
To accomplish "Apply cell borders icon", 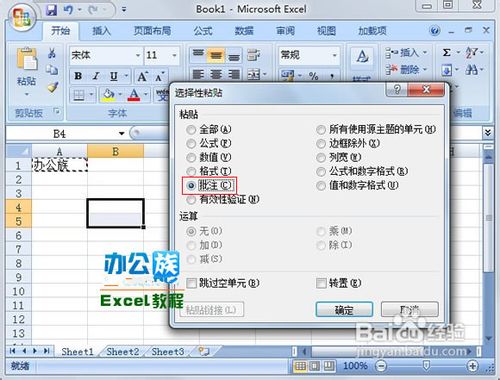I will [x=79, y=95].
